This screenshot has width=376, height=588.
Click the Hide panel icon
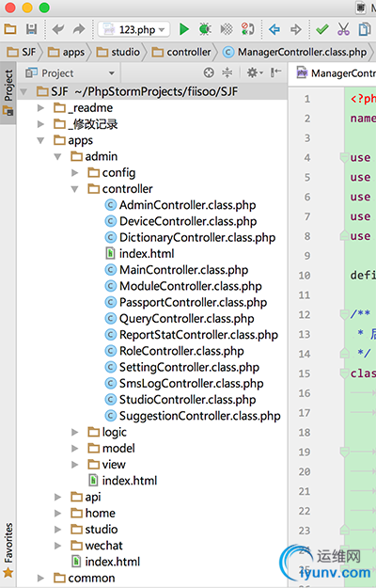[x=275, y=72]
